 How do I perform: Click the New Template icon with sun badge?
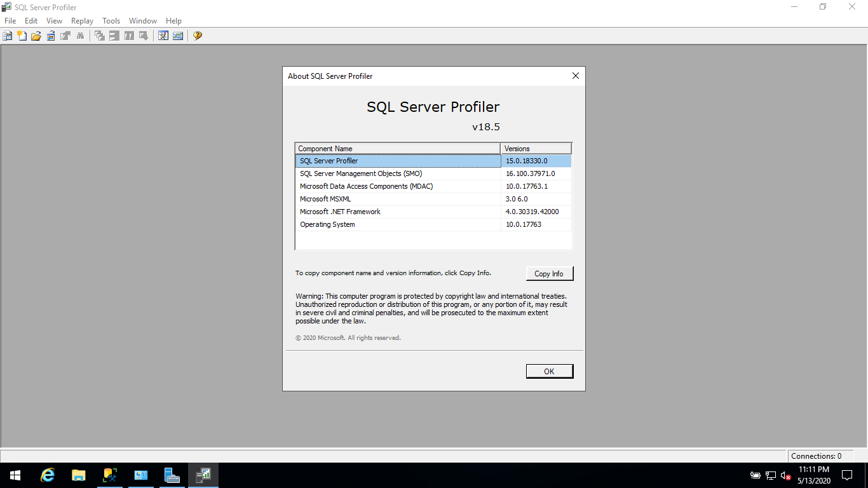coord(22,36)
